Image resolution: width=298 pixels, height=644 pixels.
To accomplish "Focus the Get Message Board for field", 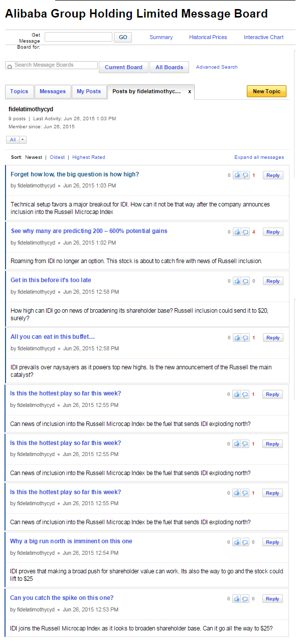I will click(78, 37).
